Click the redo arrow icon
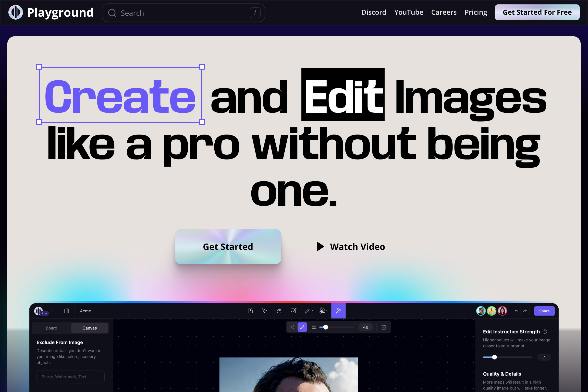Screen dimensions: 588x392 (x=525, y=311)
